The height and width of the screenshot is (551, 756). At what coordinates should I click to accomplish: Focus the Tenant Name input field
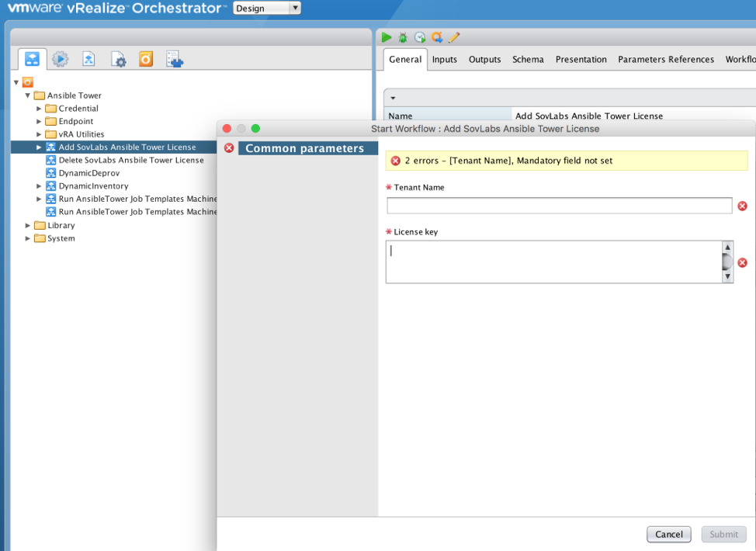560,206
